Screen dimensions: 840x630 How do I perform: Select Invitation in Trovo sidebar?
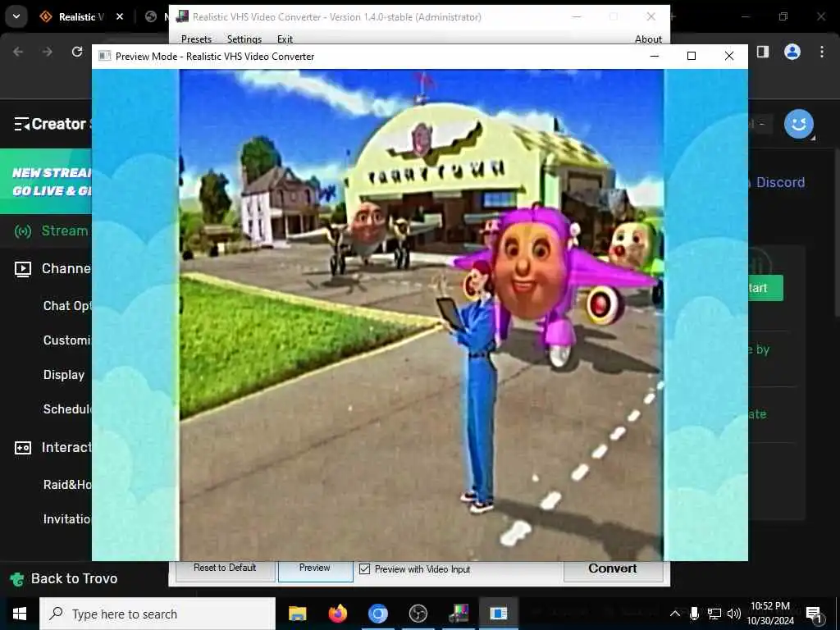[67, 518]
